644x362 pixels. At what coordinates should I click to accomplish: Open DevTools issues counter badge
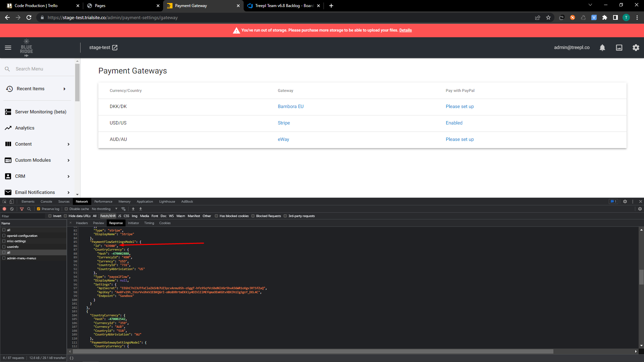coord(613,202)
